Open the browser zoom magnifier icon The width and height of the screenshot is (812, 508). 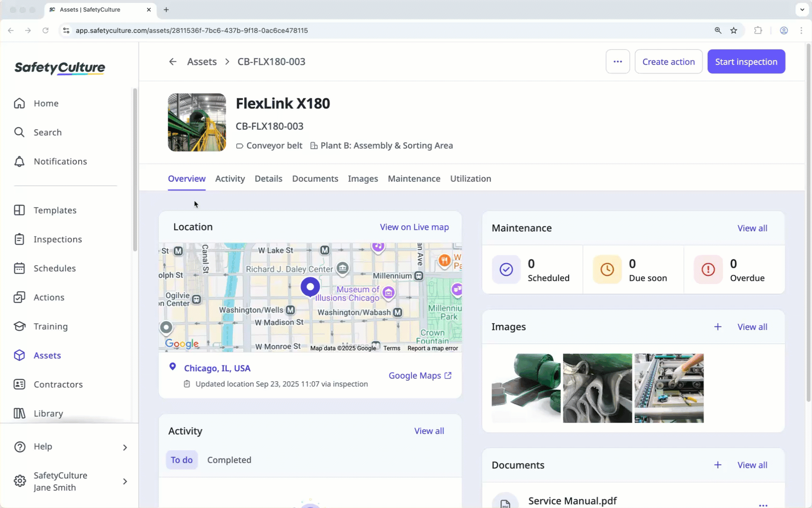coord(718,30)
